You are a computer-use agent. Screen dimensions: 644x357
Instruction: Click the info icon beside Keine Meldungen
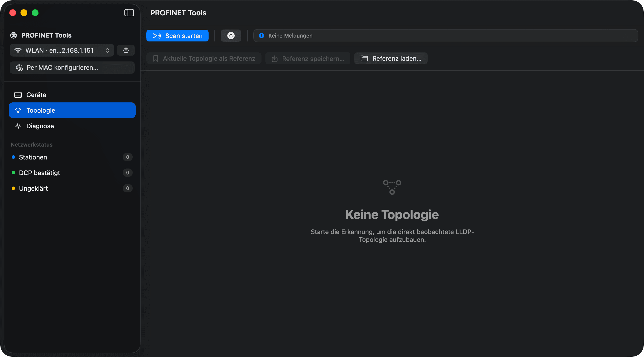262,36
